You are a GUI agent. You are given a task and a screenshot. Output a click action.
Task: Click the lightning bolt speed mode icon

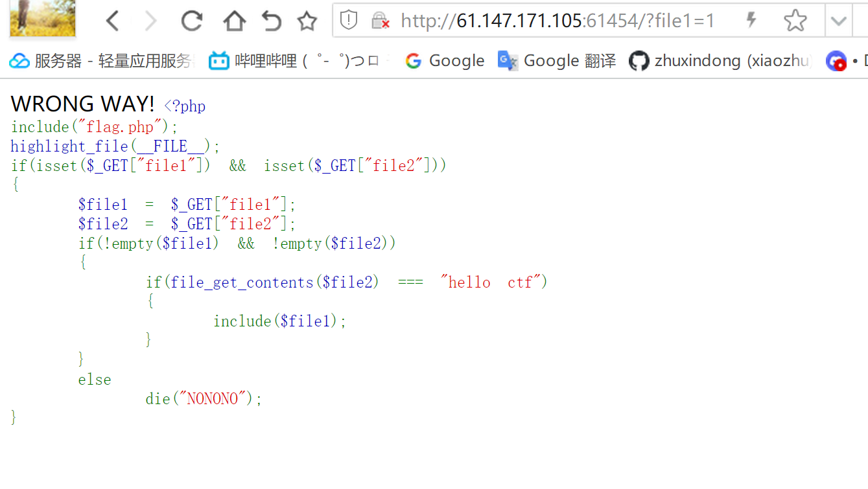click(751, 21)
